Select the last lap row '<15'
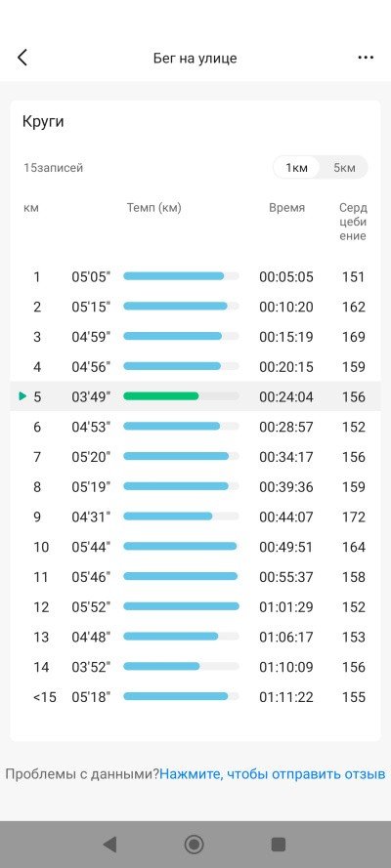 195,697
